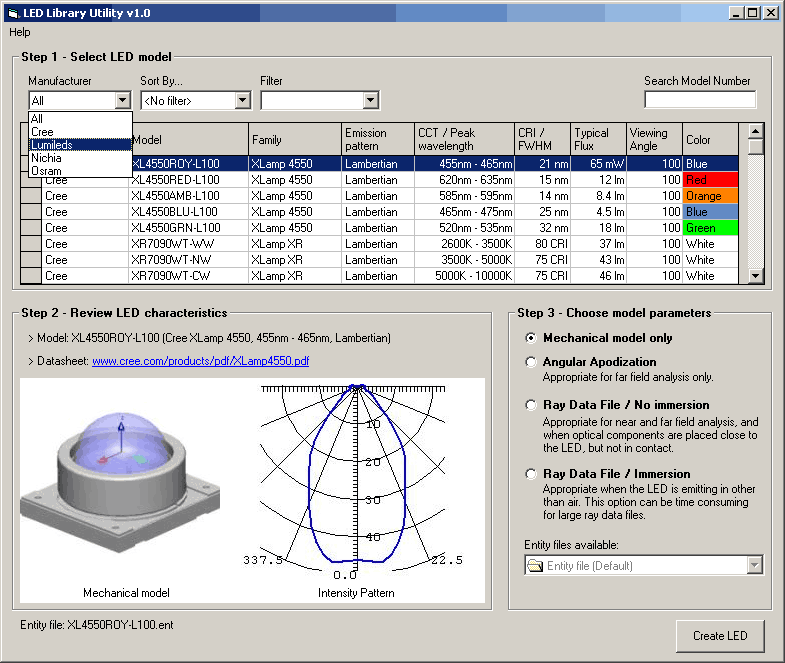Click the Orange color cell
This screenshot has height=663, width=785.
710,196
